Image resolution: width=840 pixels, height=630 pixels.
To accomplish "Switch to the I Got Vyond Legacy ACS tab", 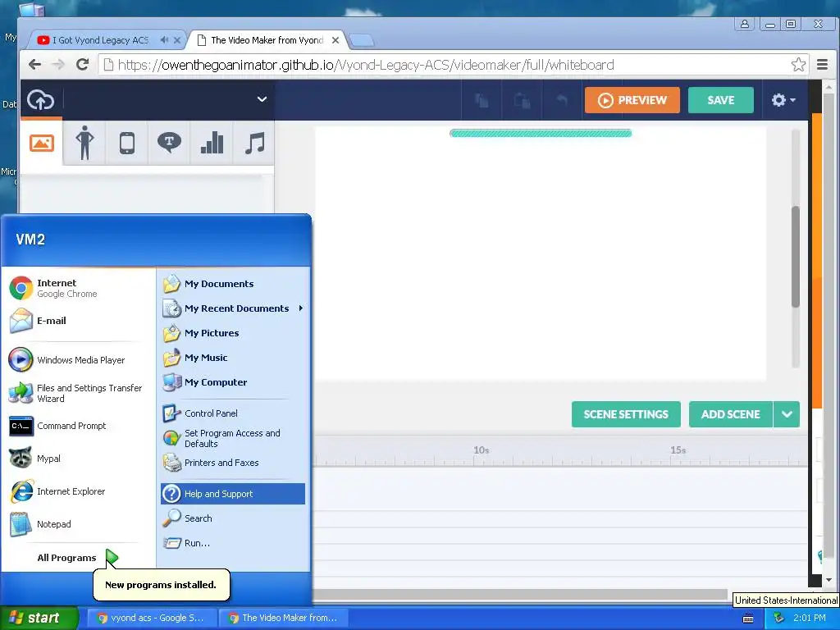I will (100, 40).
